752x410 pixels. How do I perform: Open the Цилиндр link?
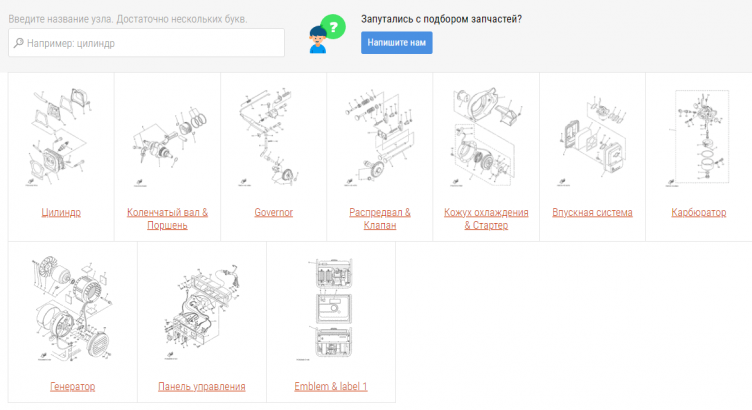tap(61, 212)
